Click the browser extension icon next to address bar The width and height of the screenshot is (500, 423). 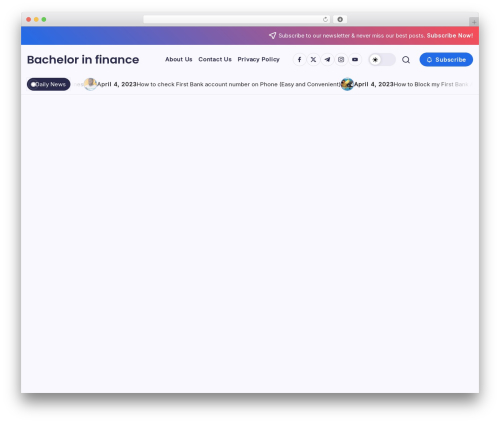point(340,19)
